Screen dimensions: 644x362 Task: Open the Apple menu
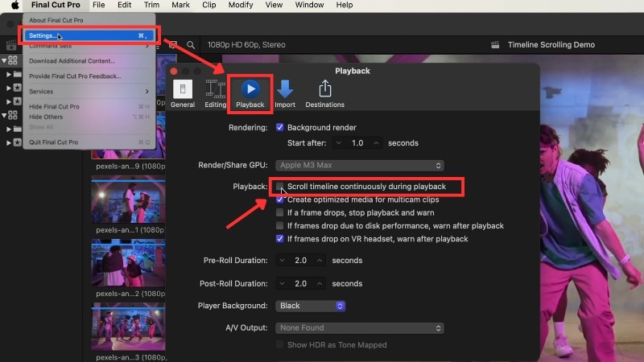tap(14, 5)
